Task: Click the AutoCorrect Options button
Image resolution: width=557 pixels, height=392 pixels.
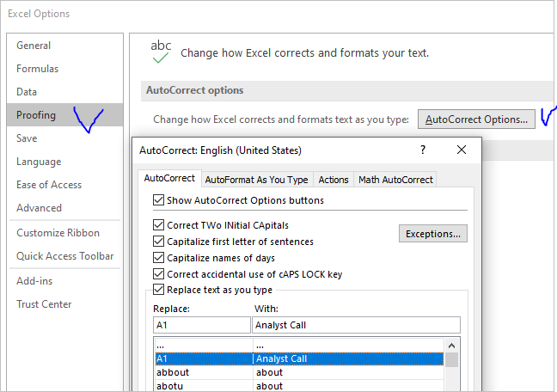Action: (476, 119)
